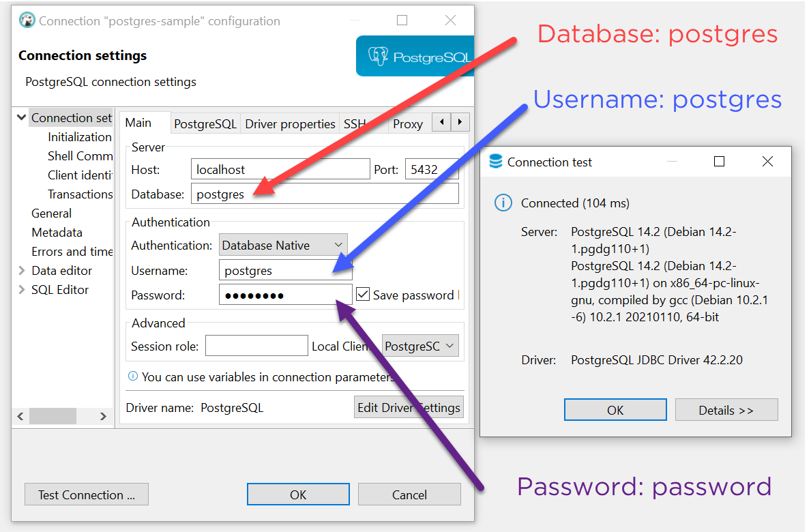Maximize the connection configuration window
Viewport: 811px width, 532px height.
402,20
